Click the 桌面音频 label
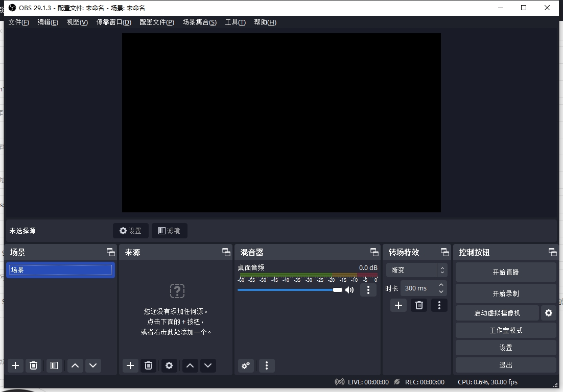Viewport: 563px width, 392px height. click(x=251, y=267)
